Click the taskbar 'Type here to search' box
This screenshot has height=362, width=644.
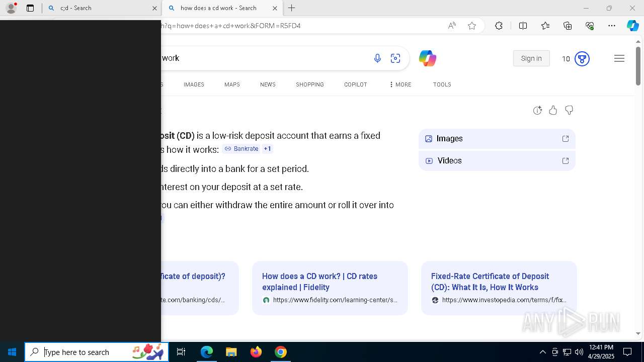pyautogui.click(x=97, y=352)
